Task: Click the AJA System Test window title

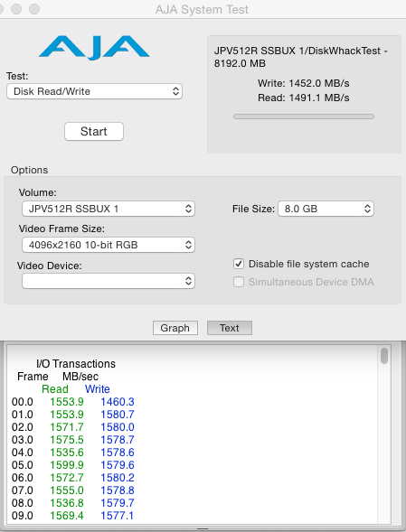Action: (202, 10)
